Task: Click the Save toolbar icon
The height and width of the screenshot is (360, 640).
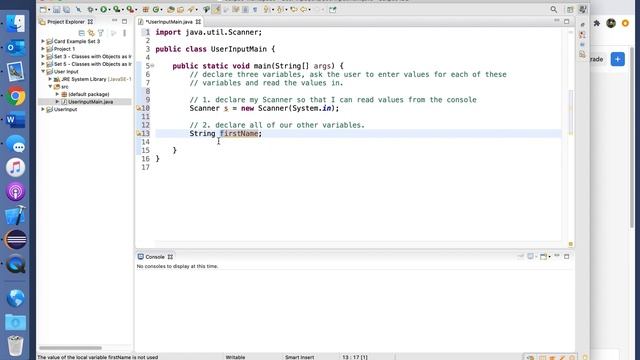Action: coord(56,9)
